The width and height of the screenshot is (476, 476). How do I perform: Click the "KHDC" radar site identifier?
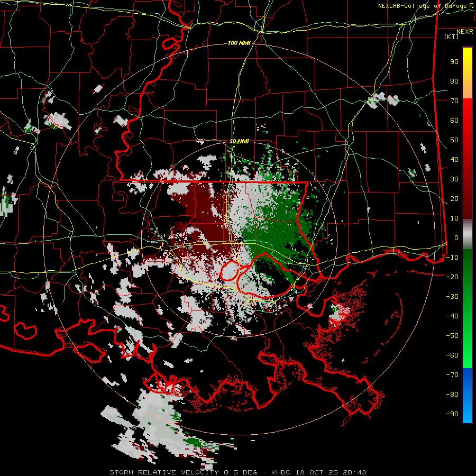coord(281,472)
